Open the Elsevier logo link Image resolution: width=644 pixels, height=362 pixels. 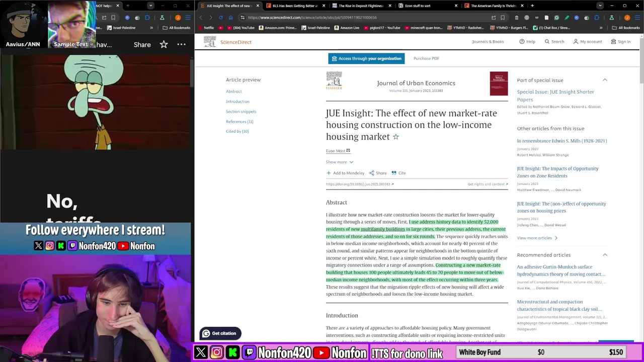coord(334,80)
